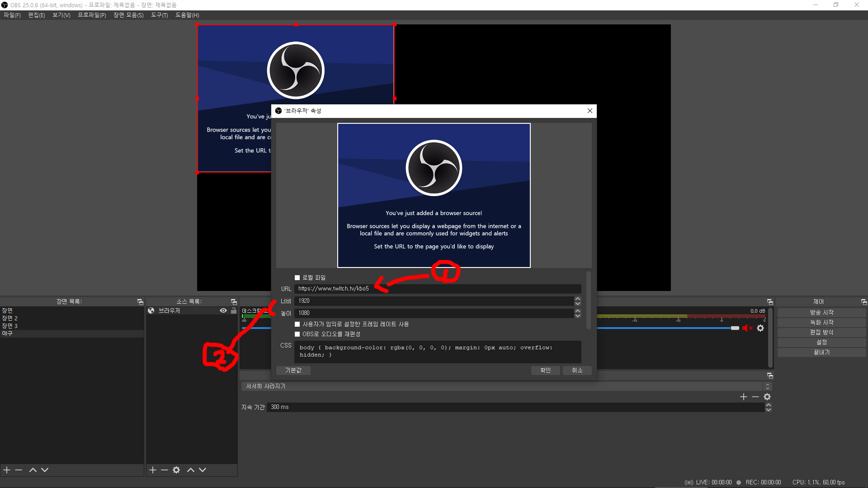Open source properties gear icon
The height and width of the screenshot is (488, 868).
coord(176,470)
